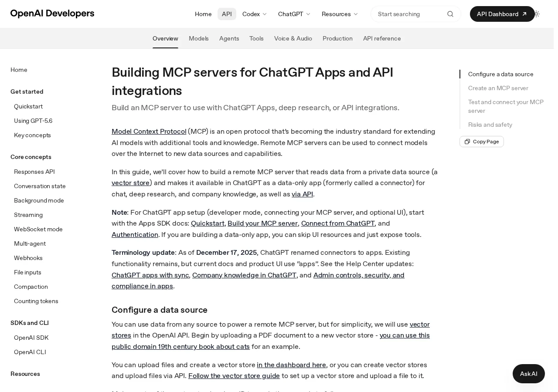
Task: Click the copy icon in Copy Page
Action: click(x=467, y=142)
